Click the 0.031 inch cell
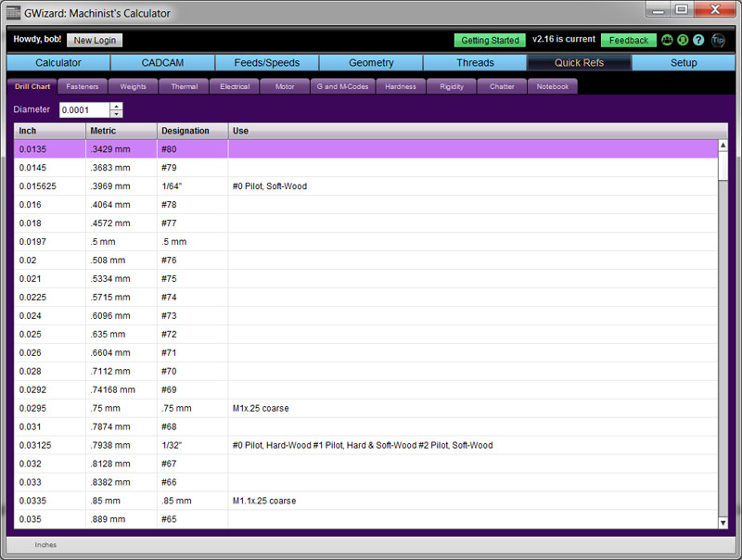This screenshot has width=742, height=560. (50, 426)
